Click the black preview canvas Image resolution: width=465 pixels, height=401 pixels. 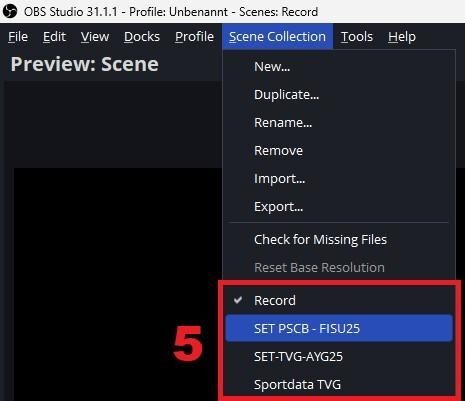pos(118,284)
